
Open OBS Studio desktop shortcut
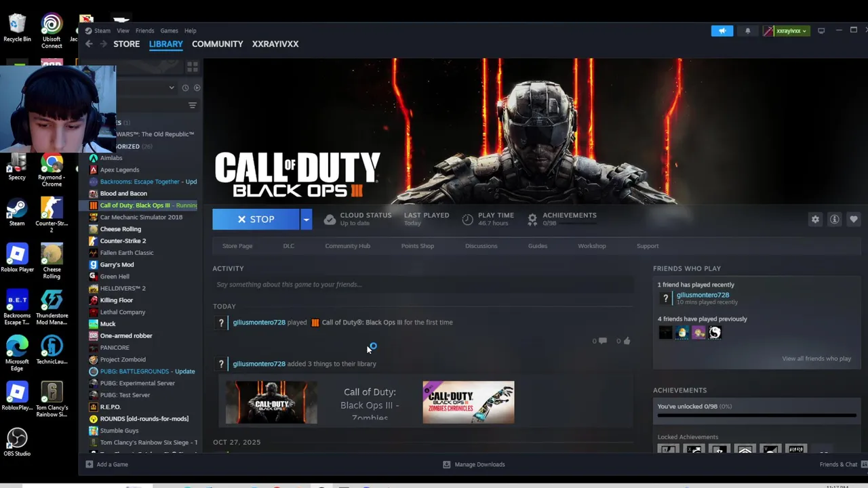click(17, 442)
